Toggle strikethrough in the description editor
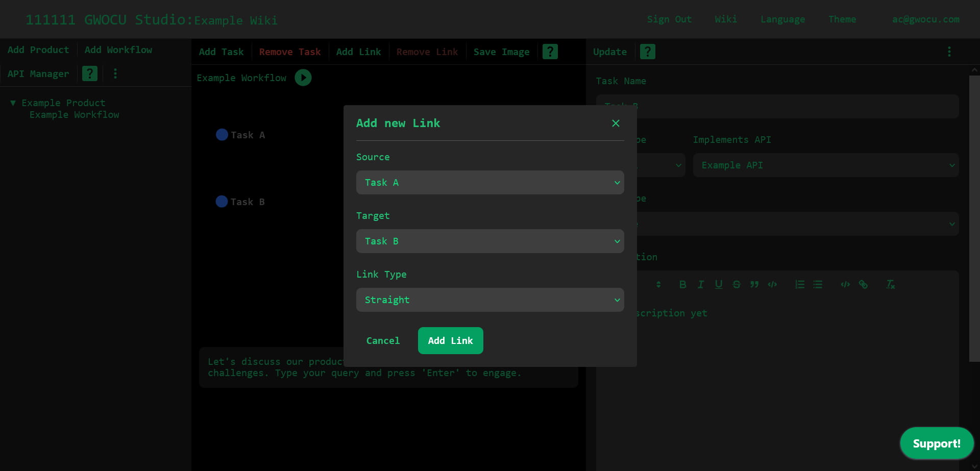This screenshot has height=471, width=980. [737, 284]
